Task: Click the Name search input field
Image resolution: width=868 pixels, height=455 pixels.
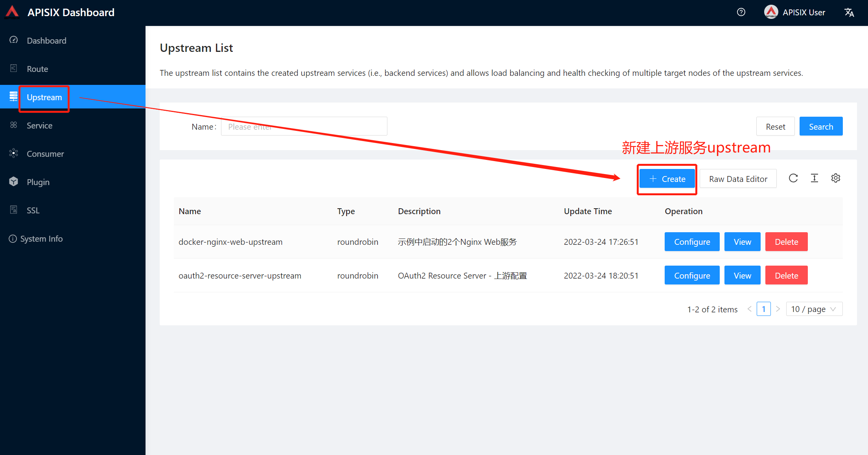Action: (x=304, y=126)
